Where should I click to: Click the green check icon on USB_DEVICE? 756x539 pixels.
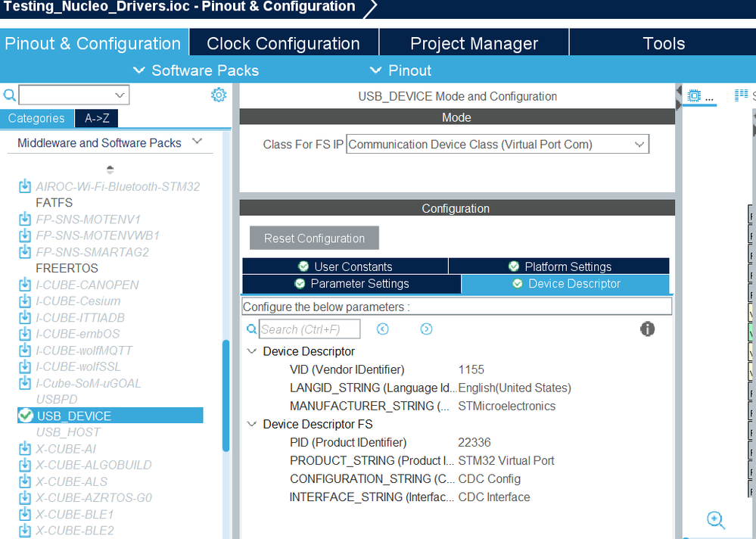(x=26, y=416)
